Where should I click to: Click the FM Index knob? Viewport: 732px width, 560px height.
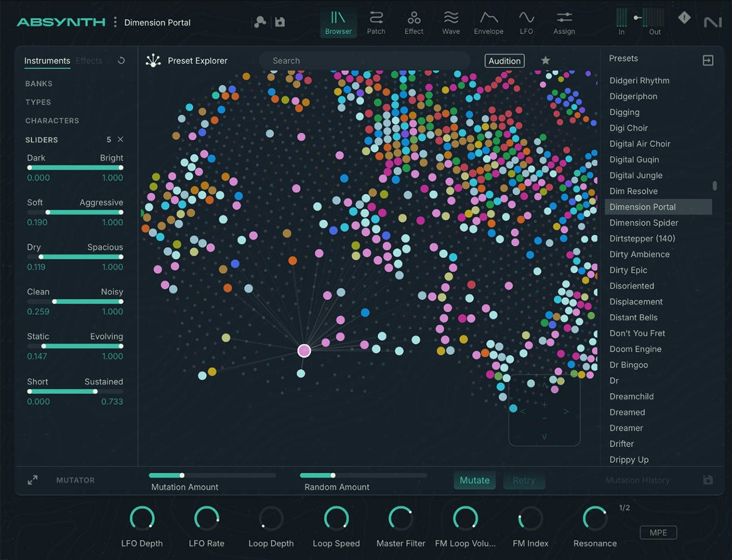530,519
